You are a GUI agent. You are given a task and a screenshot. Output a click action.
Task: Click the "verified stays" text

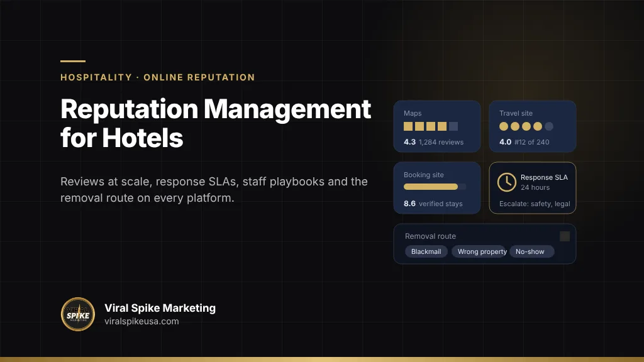pos(441,204)
